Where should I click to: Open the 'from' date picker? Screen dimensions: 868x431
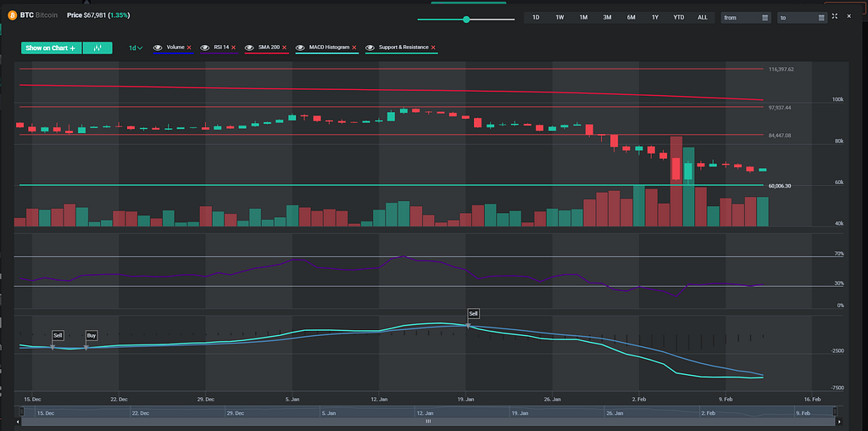click(x=746, y=17)
